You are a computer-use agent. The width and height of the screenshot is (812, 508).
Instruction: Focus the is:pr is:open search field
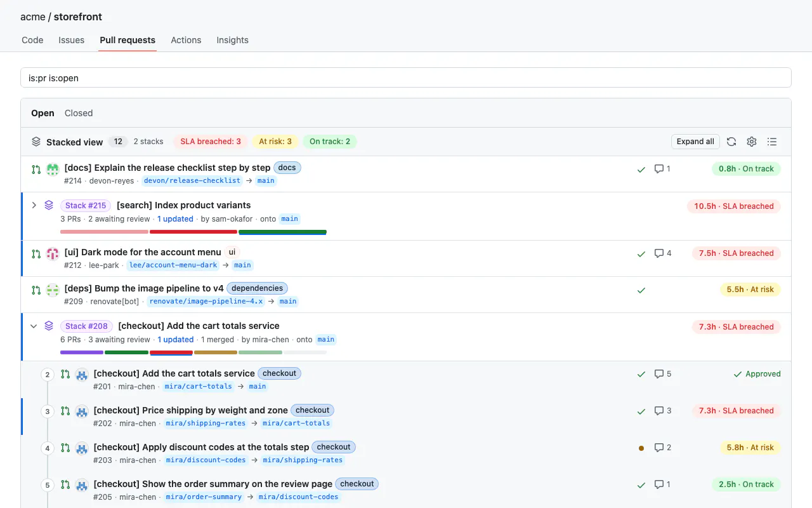click(406, 77)
